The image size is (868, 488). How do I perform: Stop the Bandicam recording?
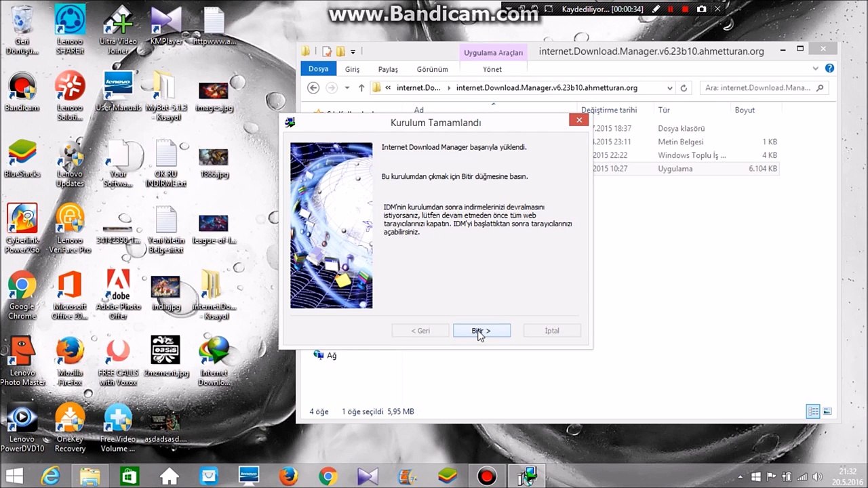click(x=686, y=9)
